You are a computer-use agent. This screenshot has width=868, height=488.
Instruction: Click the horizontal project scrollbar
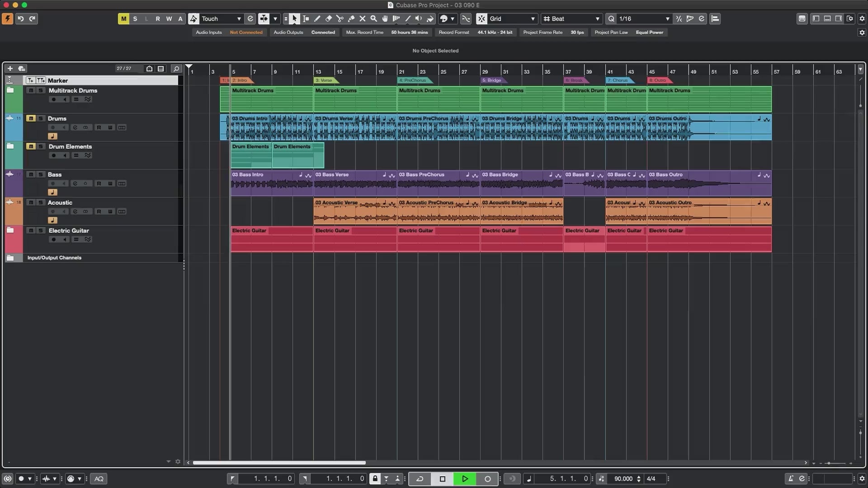coord(279,463)
